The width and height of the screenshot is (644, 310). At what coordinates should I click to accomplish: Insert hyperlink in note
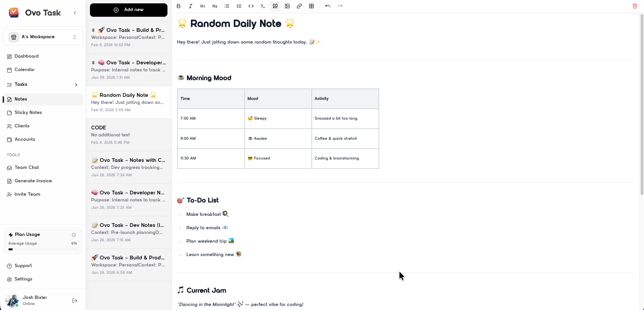click(299, 6)
